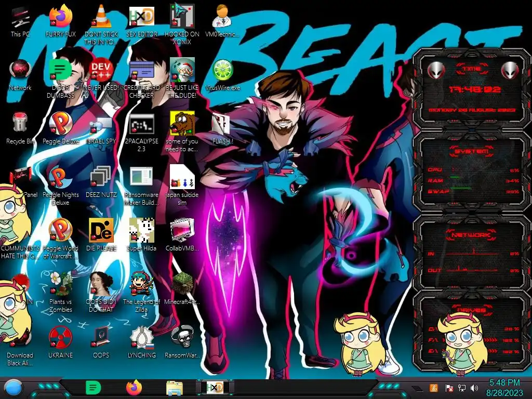Open the orange tray icon in the notification area

(434, 388)
